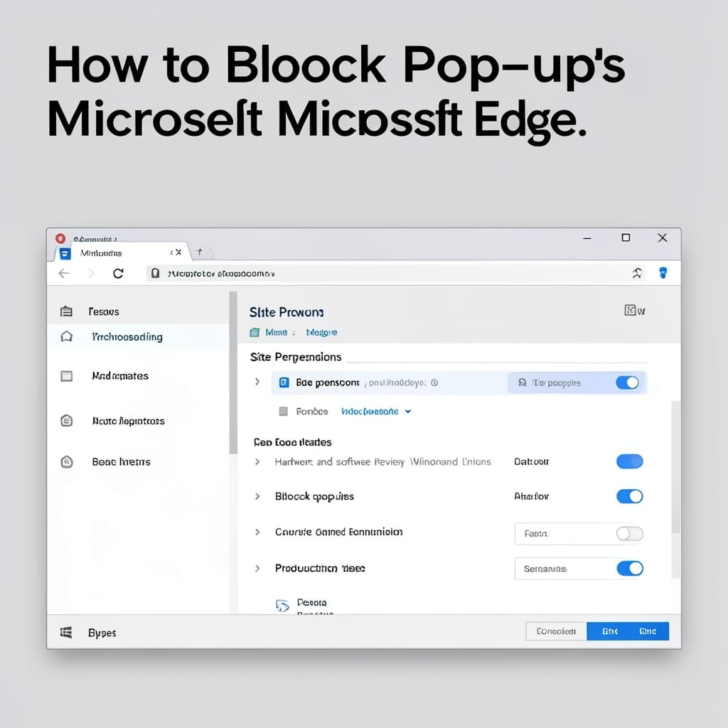Click the Peeota icon at list bottom

pyautogui.click(x=282, y=606)
